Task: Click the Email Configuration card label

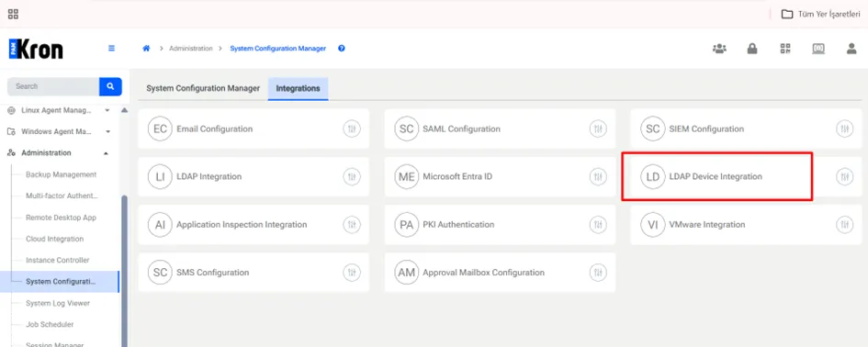Action: point(215,129)
